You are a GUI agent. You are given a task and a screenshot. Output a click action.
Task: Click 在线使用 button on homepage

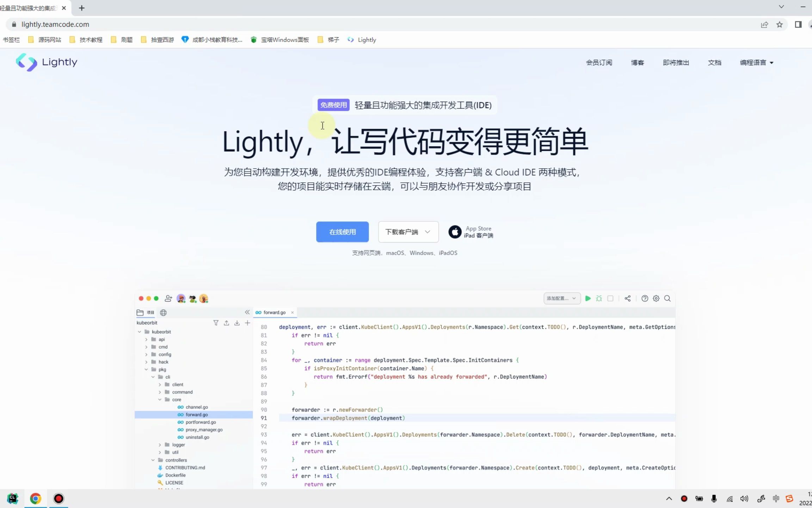click(x=342, y=231)
